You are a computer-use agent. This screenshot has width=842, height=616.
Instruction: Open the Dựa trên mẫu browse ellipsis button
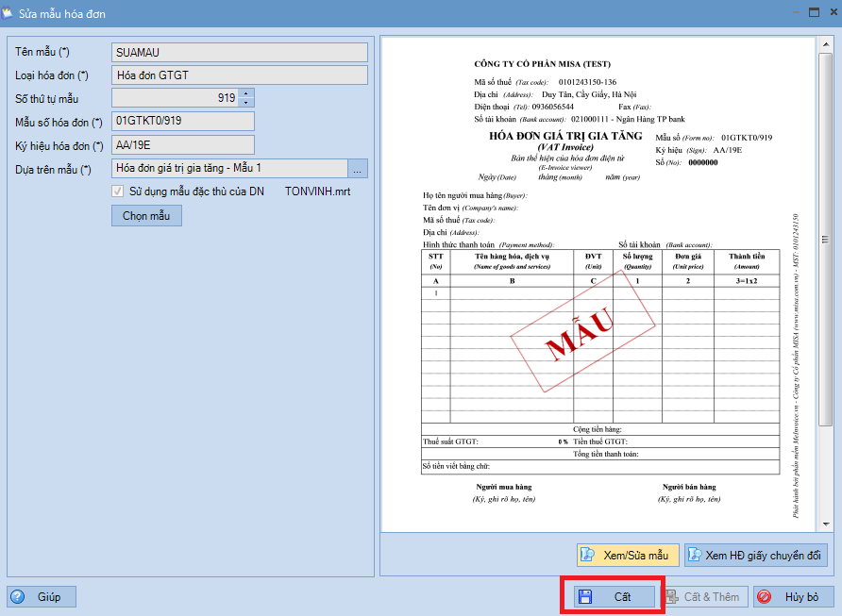[358, 169]
